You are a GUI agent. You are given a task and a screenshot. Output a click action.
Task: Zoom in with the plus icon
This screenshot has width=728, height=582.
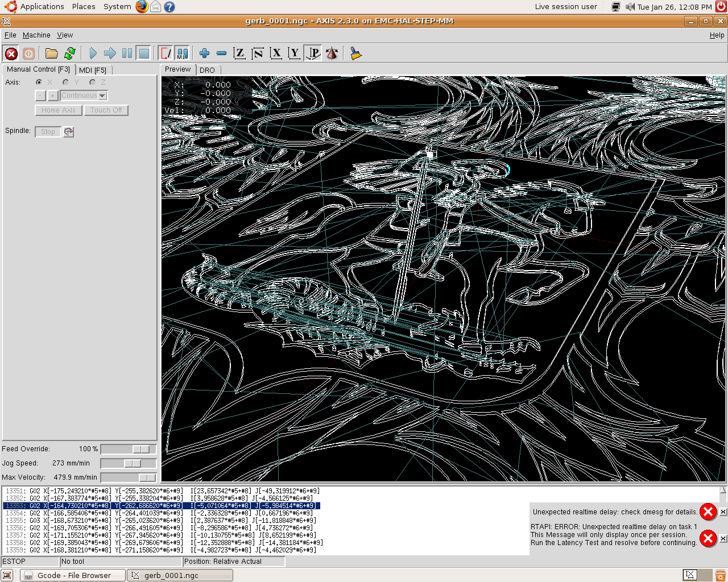click(204, 53)
